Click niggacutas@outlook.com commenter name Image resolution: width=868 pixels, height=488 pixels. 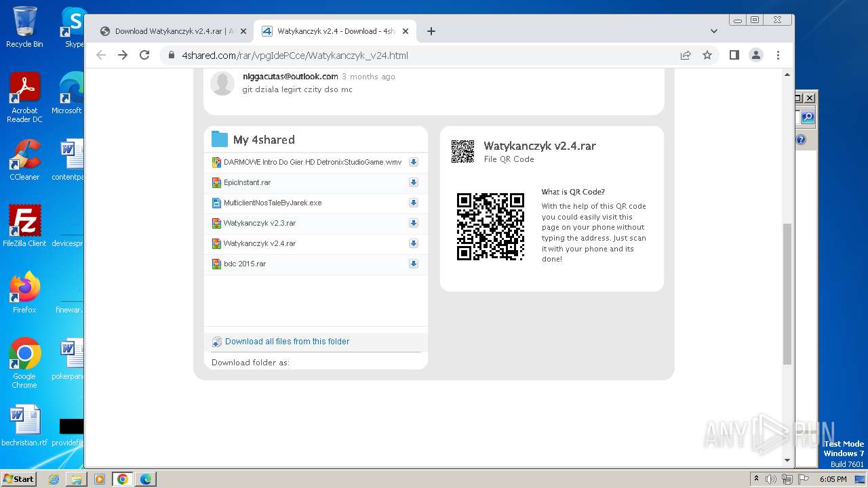pos(290,77)
